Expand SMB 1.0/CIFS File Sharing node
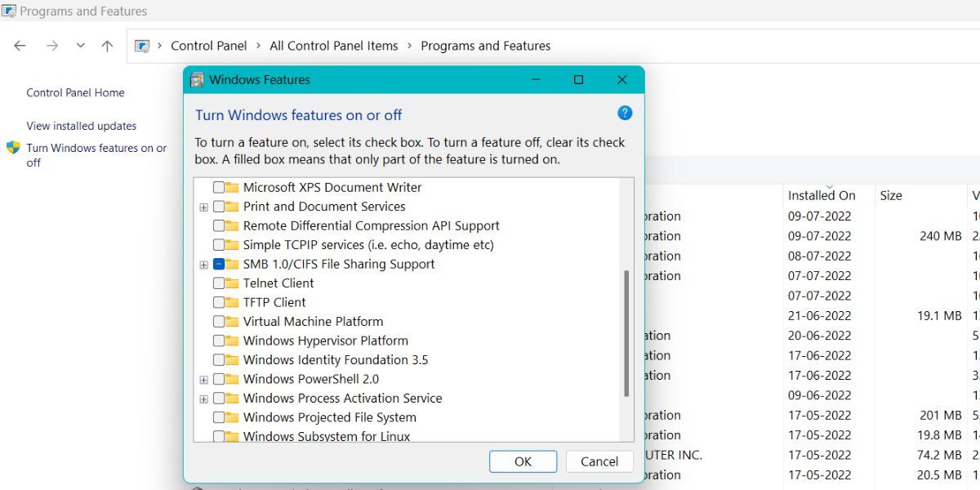The width and height of the screenshot is (980, 490). coord(204,264)
